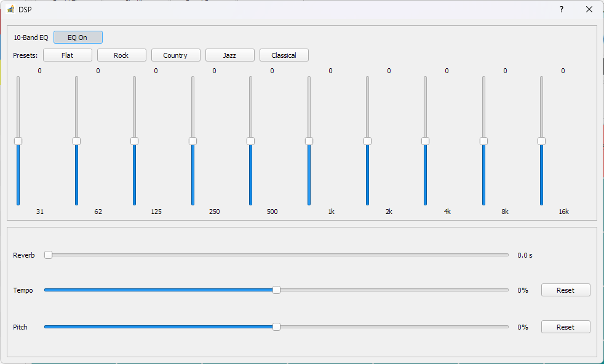Click the Reverb slider handle
Image resolution: width=604 pixels, height=364 pixels.
tap(48, 255)
